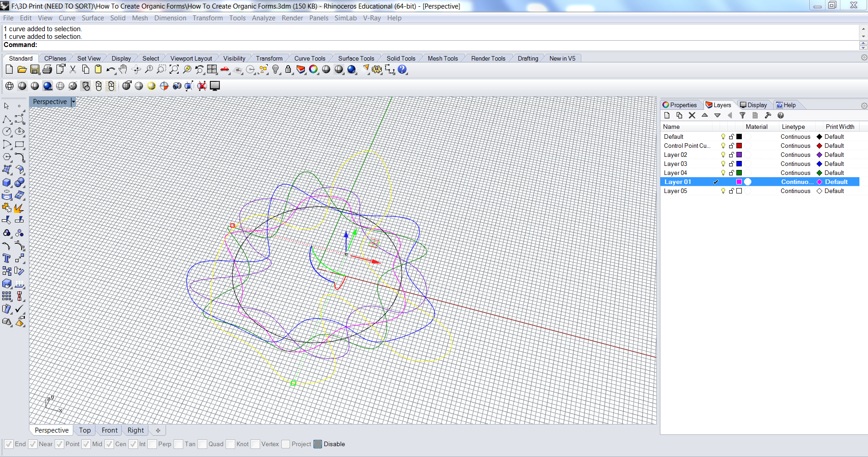This screenshot has height=457, width=868.
Task: Change Control Point Curve layer red color
Action: [739, 146]
